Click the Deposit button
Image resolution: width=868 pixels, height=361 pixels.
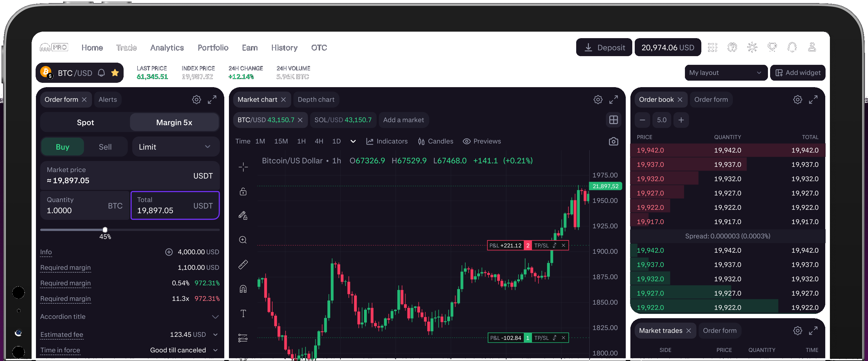click(604, 47)
